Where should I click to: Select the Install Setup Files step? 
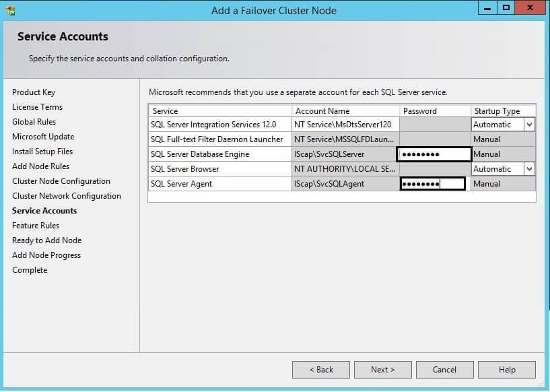tap(42, 152)
